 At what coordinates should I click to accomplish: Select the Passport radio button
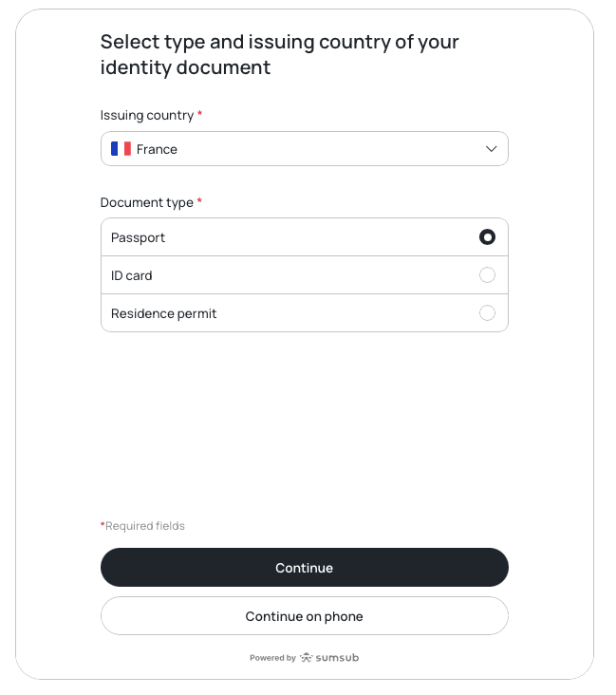pos(487,237)
